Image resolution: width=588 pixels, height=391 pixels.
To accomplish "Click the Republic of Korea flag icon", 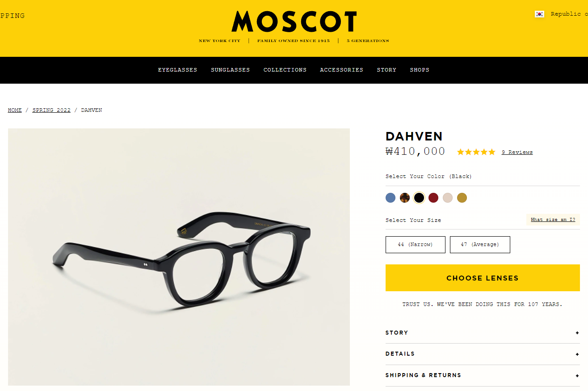I will tap(539, 14).
